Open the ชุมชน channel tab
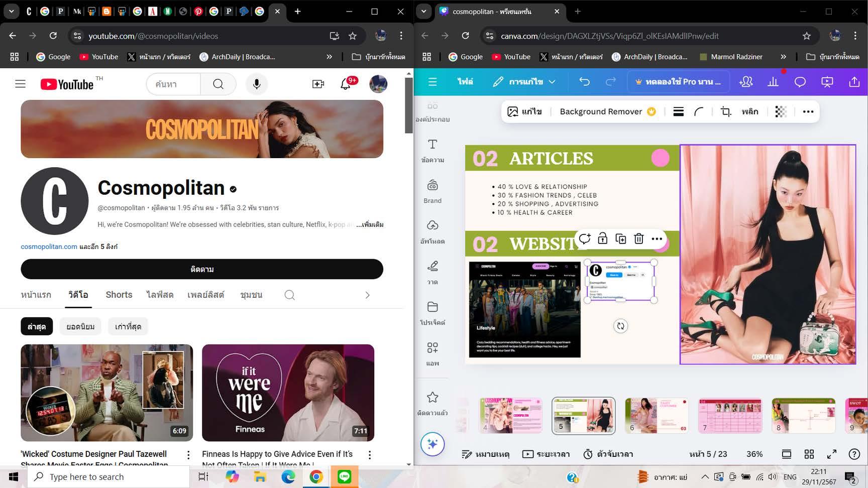 pos(251,295)
